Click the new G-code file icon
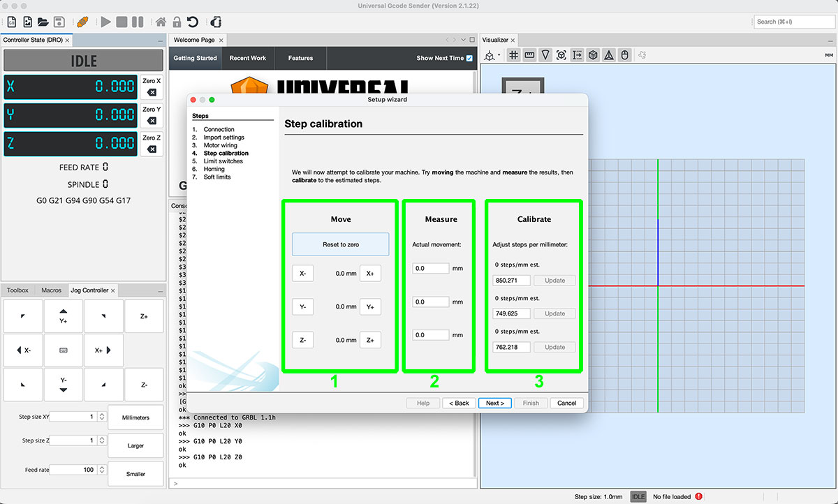 pyautogui.click(x=13, y=22)
